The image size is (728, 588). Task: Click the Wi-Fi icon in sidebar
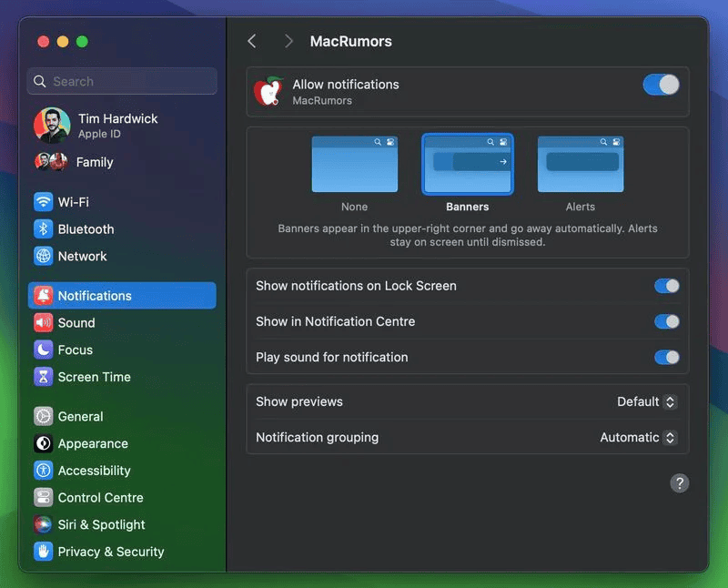pyautogui.click(x=43, y=202)
